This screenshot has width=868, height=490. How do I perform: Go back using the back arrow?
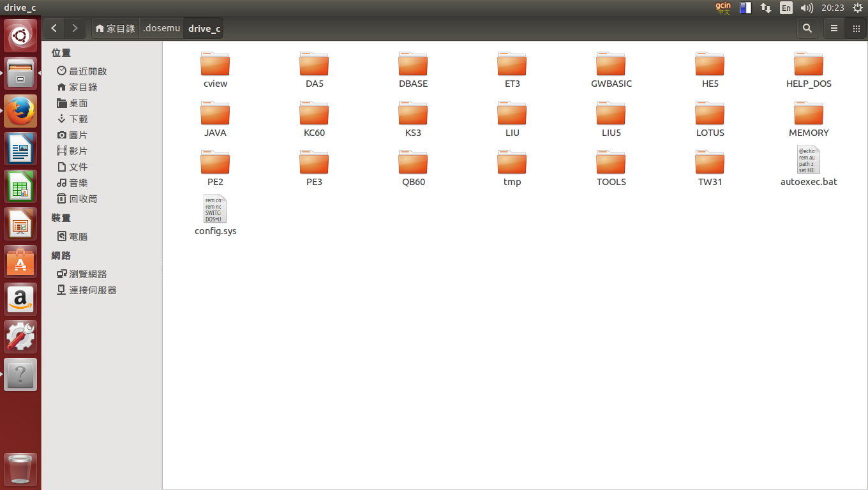[54, 28]
